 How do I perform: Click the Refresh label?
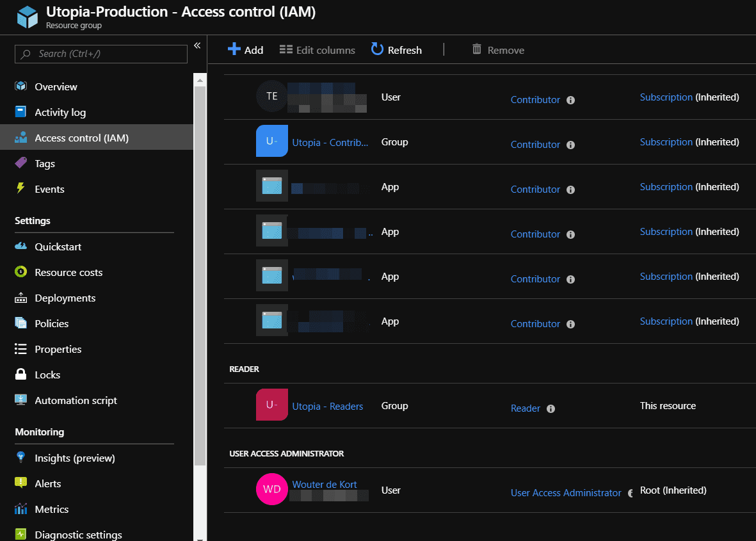(x=405, y=50)
